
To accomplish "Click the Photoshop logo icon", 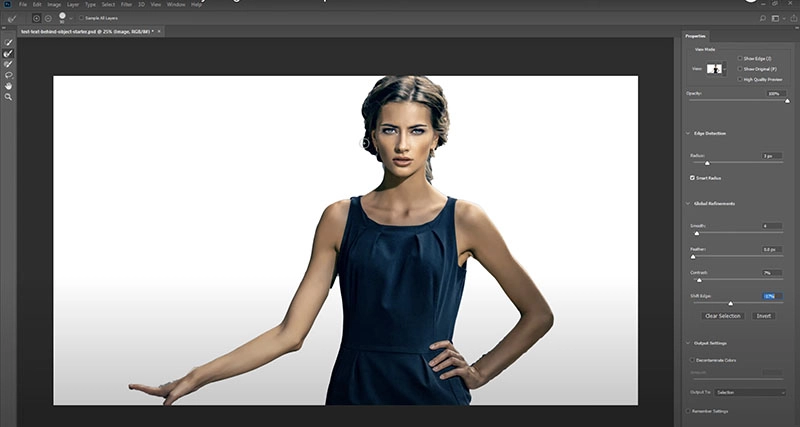I will pos(8,5).
